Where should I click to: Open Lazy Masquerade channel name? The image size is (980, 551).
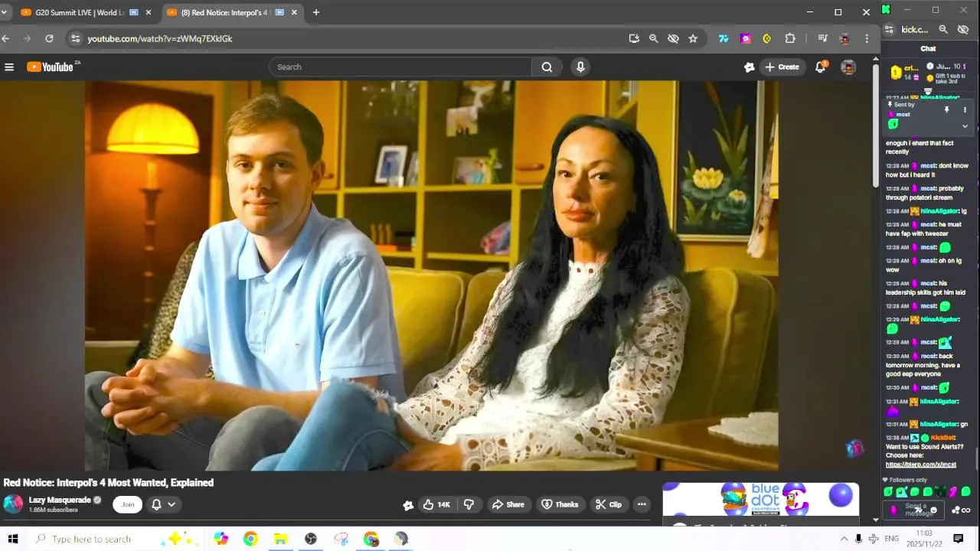(60, 500)
